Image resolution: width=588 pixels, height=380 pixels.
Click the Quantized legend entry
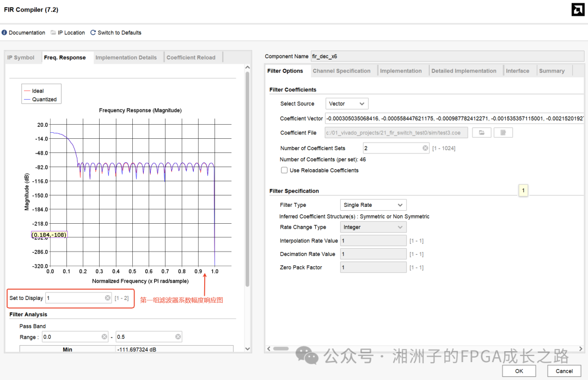(x=40, y=100)
